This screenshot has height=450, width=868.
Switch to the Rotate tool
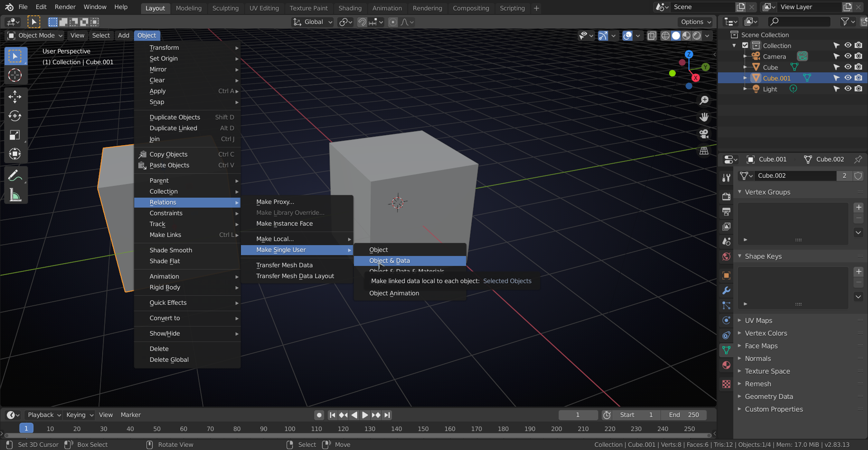tap(15, 116)
